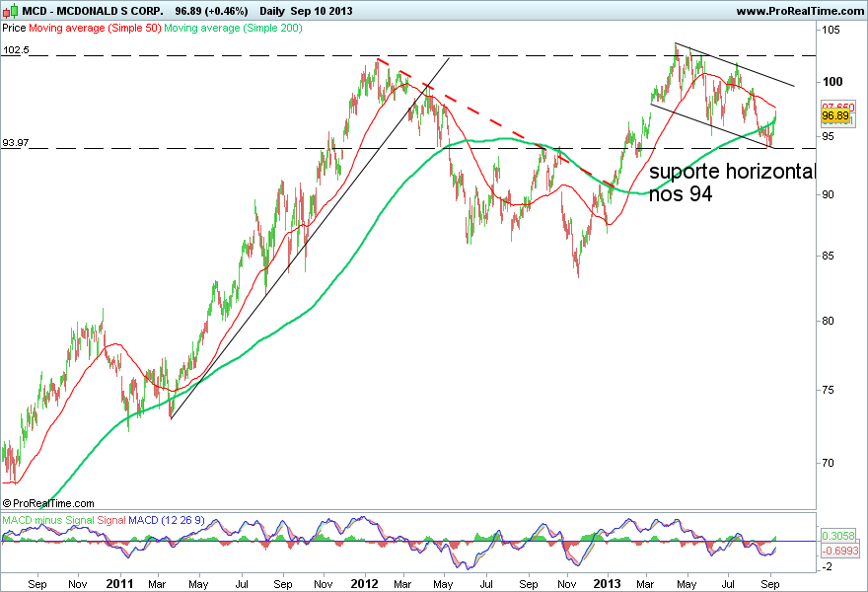Click the 0.3058 MACD value tag
Viewport: 868px width, 592px height.
838,536
